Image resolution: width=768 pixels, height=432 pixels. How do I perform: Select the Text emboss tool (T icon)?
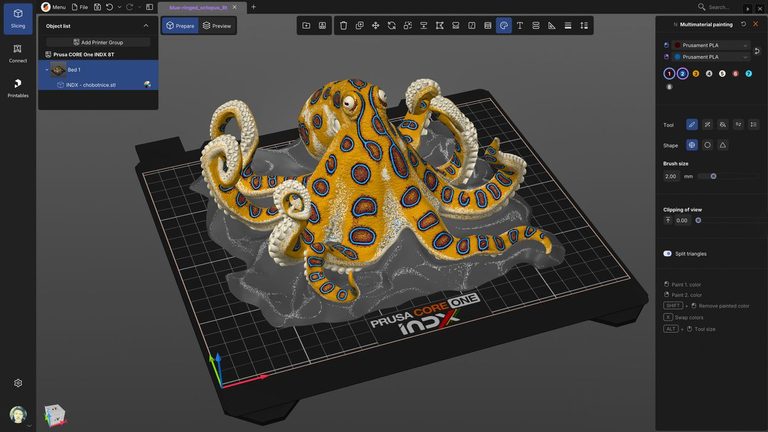coord(520,25)
